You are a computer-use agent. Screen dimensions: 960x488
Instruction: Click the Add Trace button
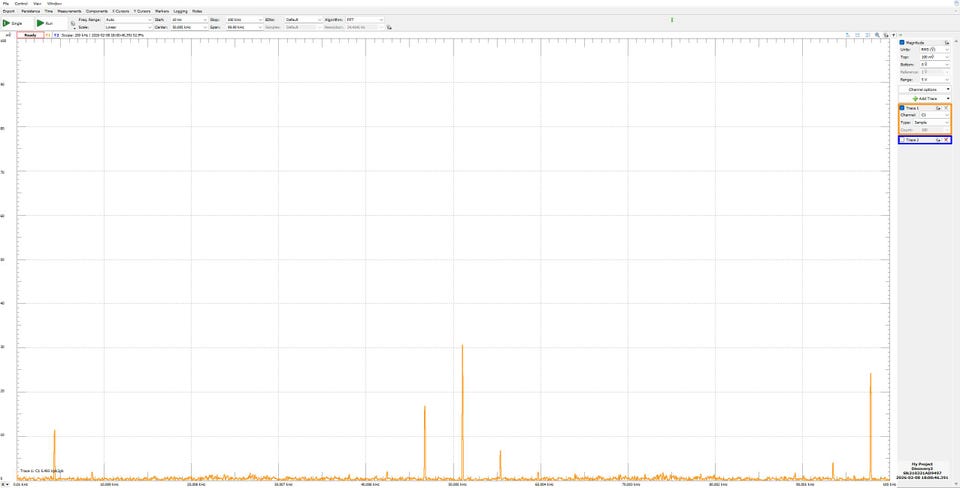[x=924, y=99]
